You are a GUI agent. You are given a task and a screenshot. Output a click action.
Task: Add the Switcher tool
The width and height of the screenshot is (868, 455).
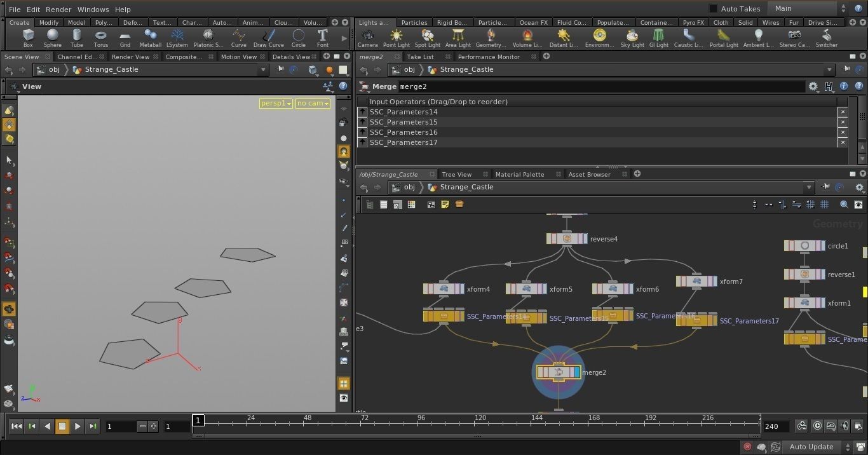tap(827, 38)
